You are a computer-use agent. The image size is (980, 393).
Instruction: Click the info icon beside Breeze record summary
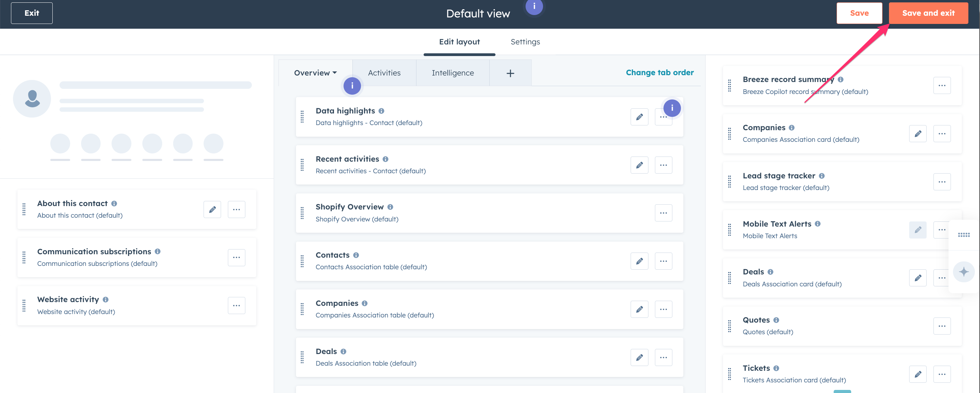pos(841,79)
